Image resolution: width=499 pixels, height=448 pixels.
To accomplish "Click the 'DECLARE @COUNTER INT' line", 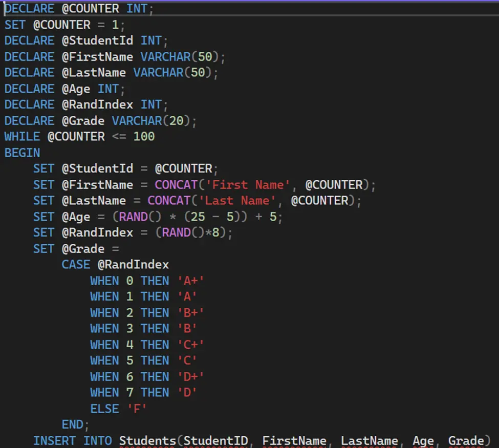I will pyautogui.click(x=79, y=9).
